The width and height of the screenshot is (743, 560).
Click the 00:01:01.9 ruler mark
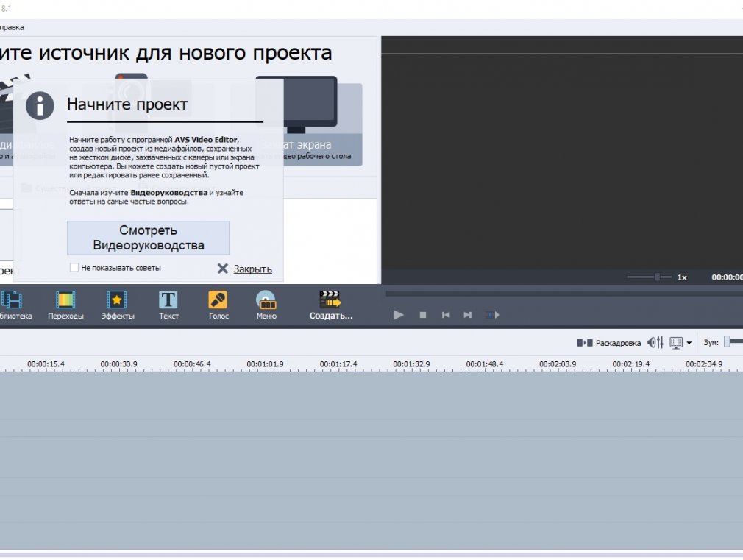[x=265, y=364]
